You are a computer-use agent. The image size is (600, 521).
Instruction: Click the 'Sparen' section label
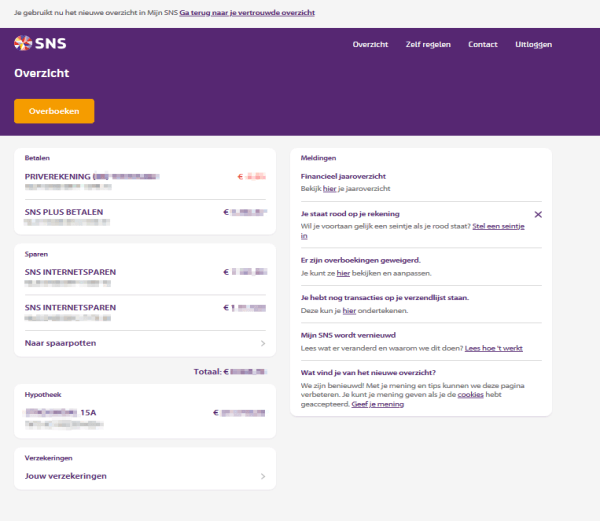pyautogui.click(x=36, y=254)
